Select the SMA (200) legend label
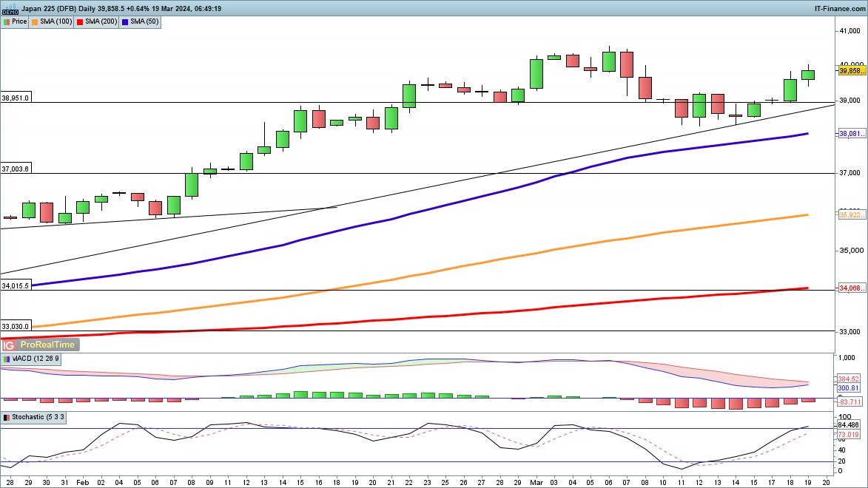Image resolution: width=868 pixels, height=488 pixels. (x=100, y=21)
